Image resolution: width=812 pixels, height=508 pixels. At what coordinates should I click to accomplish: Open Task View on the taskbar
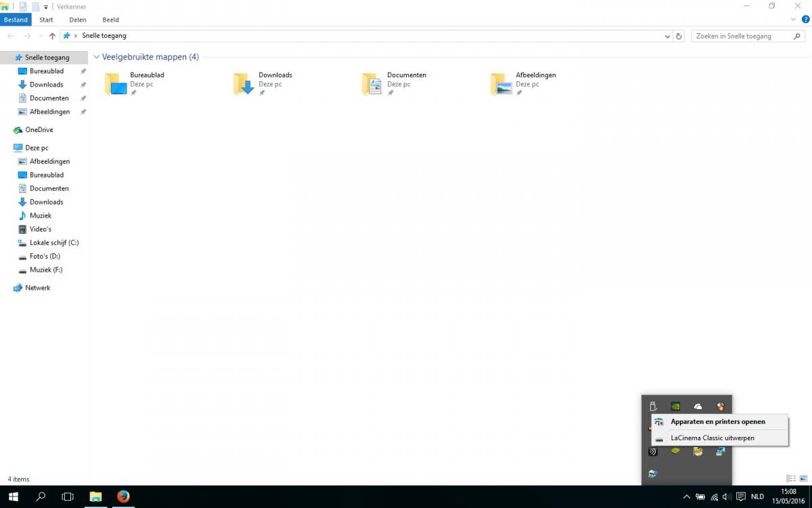click(68, 496)
